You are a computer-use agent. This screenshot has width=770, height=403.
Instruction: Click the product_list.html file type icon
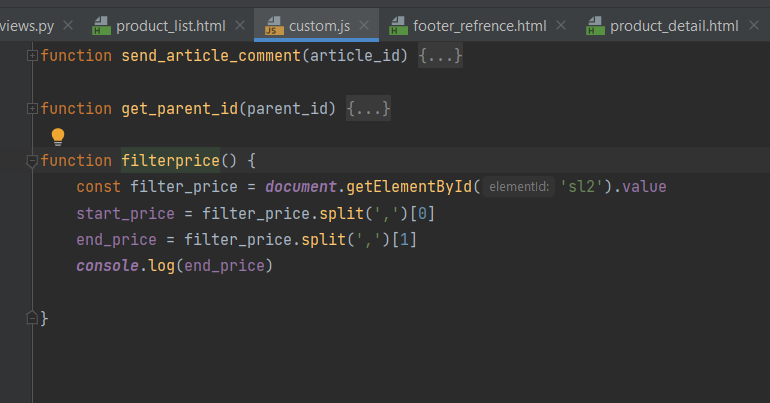[x=100, y=25]
